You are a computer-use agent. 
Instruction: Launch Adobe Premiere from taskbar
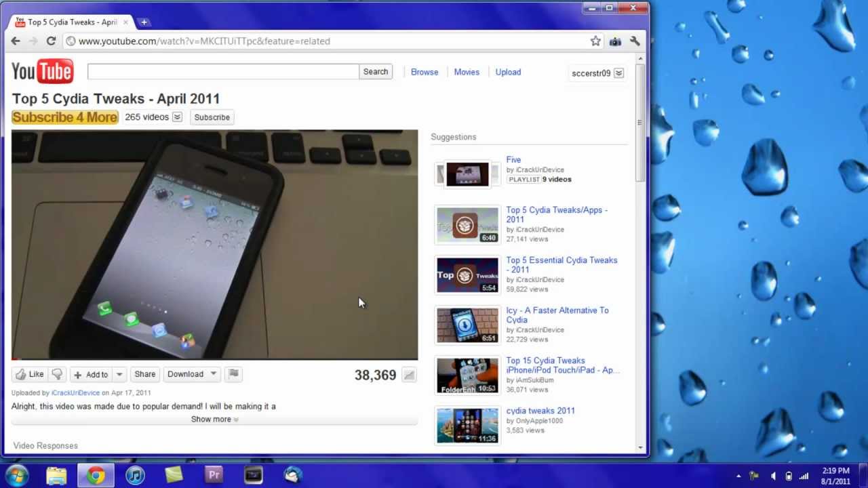coord(214,475)
